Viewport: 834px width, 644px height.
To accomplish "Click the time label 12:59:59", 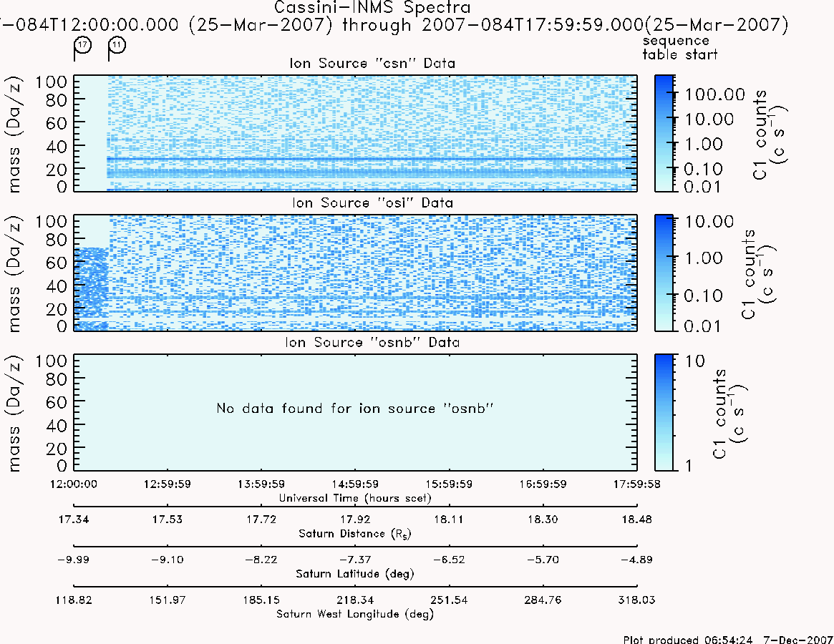I will point(168,484).
